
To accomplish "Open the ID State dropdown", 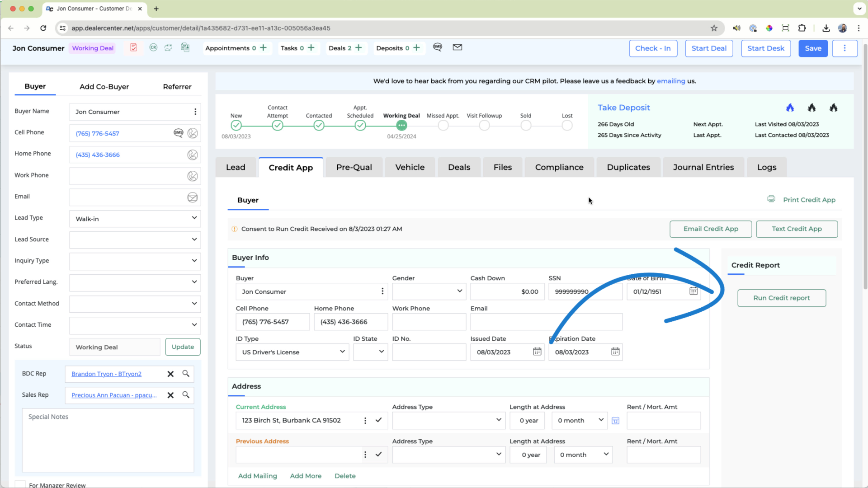I will point(370,352).
